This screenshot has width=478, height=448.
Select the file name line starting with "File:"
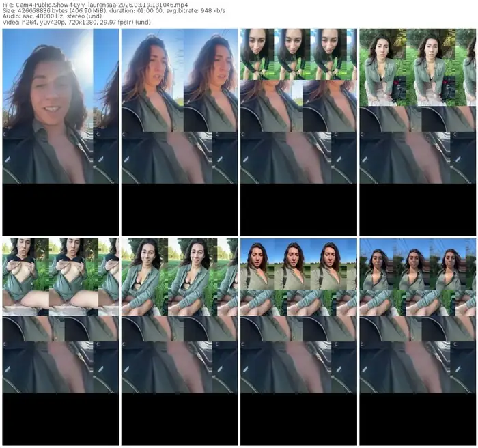[95, 5]
